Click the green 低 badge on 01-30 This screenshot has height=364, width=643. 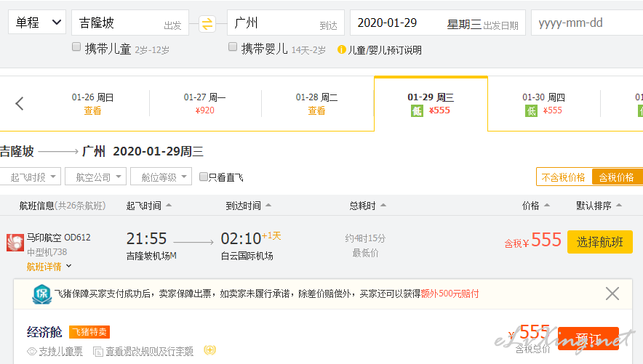(531, 110)
